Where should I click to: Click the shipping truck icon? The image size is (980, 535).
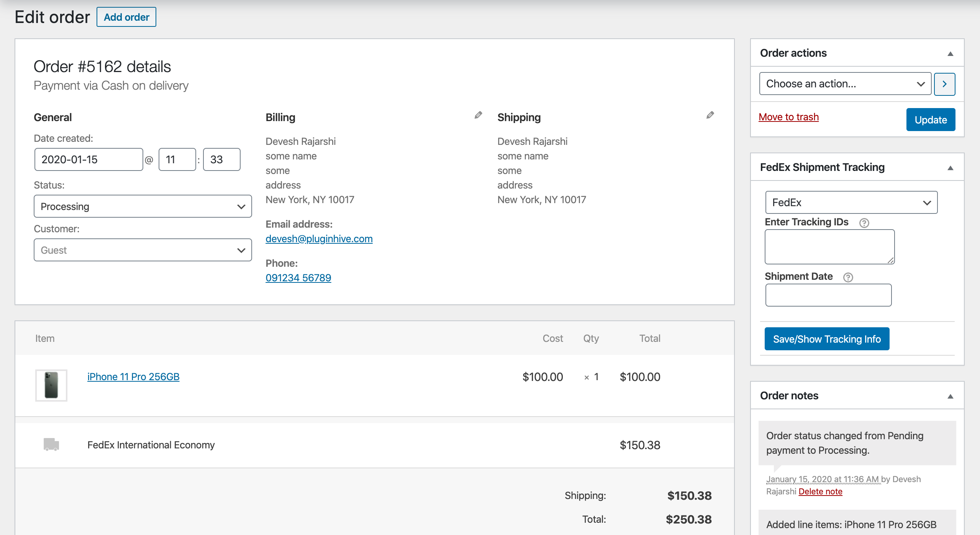click(51, 444)
